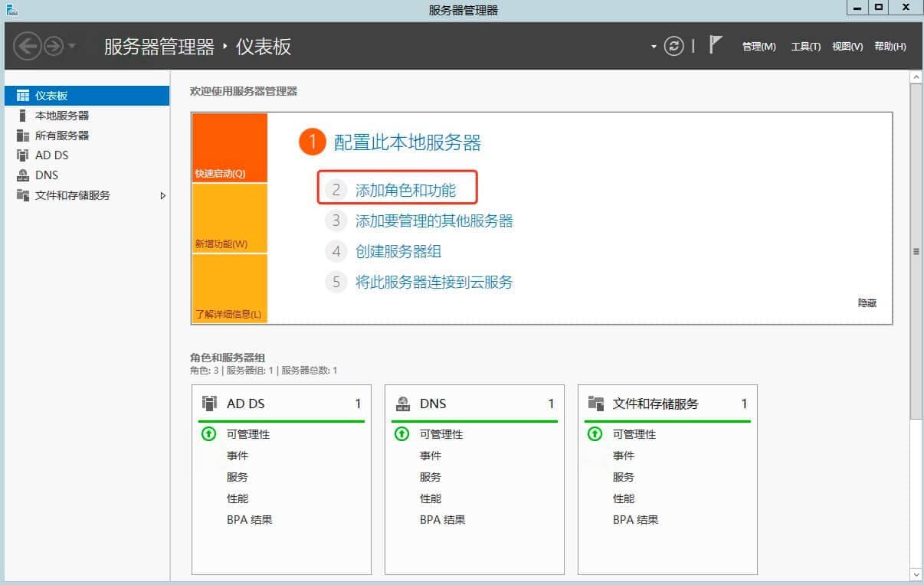The height and width of the screenshot is (585, 924).
Task: Refresh the Server Manager dashboard
Action: coord(673,46)
